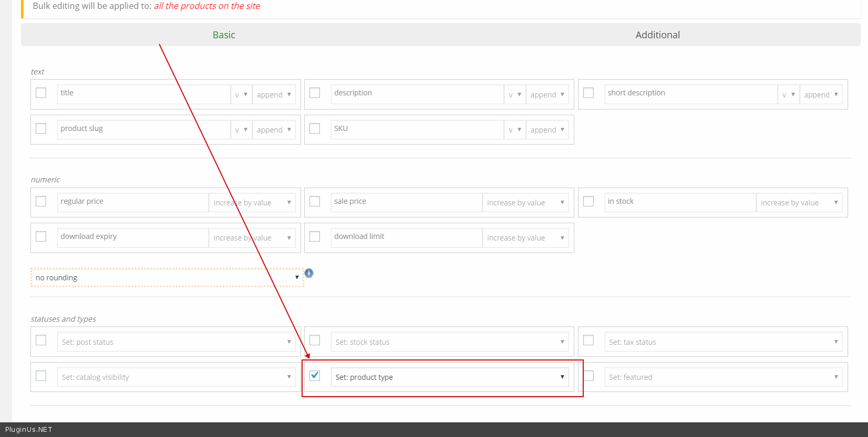Viewport: 868px width, 437px height.
Task: Expand the no rounding dropdown
Action: [x=167, y=278]
